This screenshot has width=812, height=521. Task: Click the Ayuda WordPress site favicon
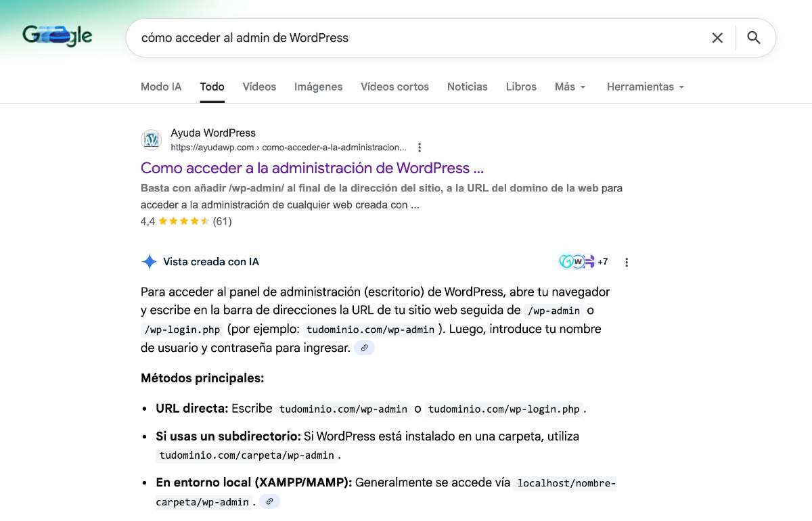pyautogui.click(x=150, y=139)
